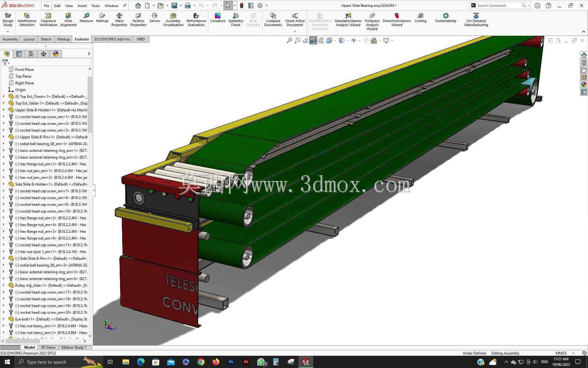This screenshot has width=588, height=368.
Task: Click the Home icon in top toolbar
Action: 138,6
